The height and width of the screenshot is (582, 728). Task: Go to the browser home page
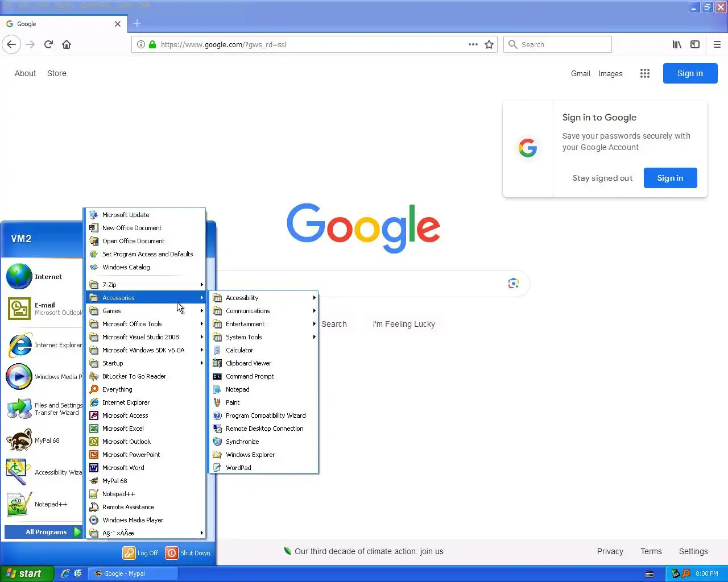67,44
